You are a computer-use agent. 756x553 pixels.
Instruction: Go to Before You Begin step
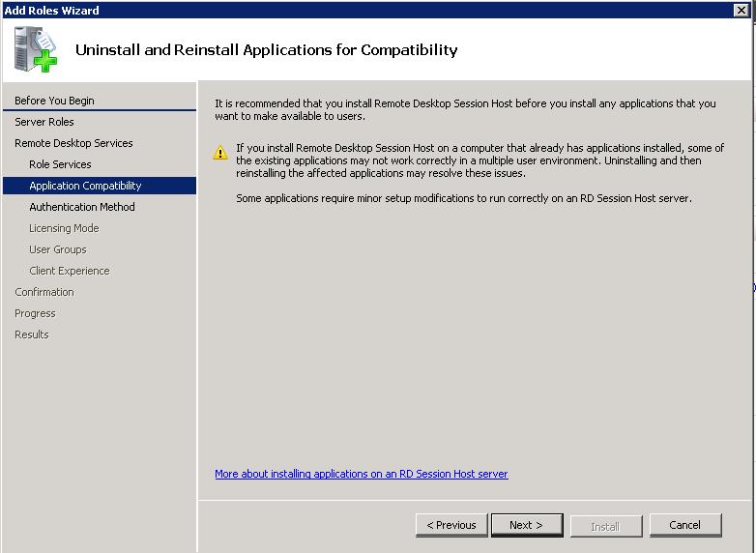pyautogui.click(x=54, y=101)
